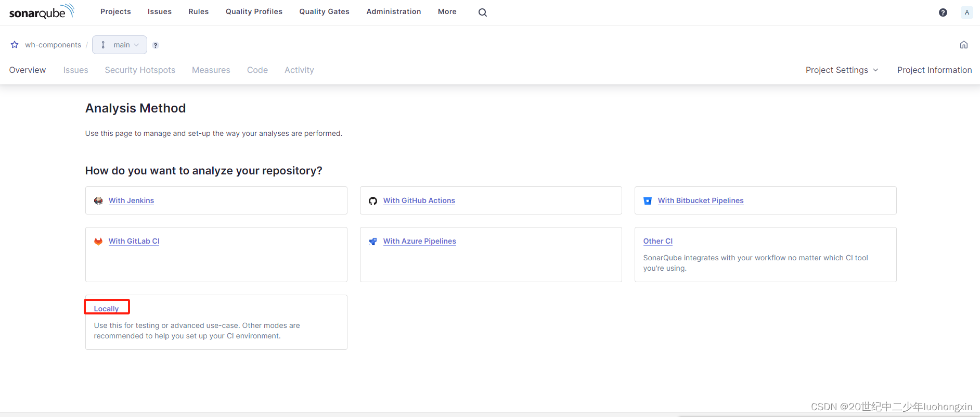Click the branch help question mark icon
The image size is (980, 417).
(x=156, y=45)
